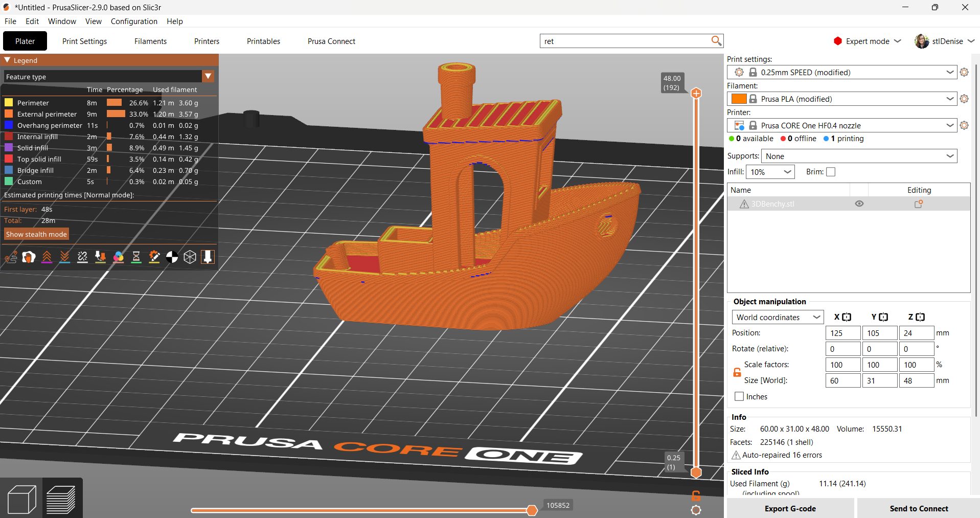Click the Send to Connect button
This screenshot has width=980, height=518.
(918, 508)
